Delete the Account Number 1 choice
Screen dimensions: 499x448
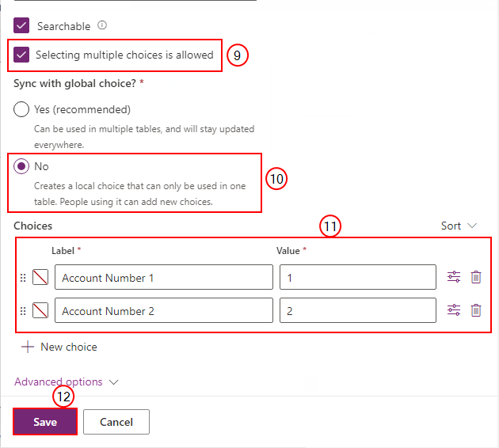(x=476, y=277)
